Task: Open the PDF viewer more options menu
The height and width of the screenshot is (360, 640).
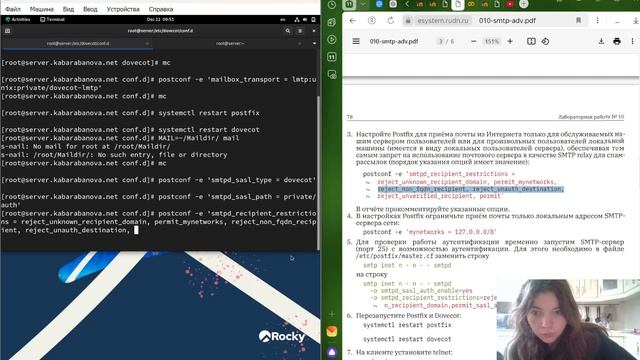Action: point(632,41)
